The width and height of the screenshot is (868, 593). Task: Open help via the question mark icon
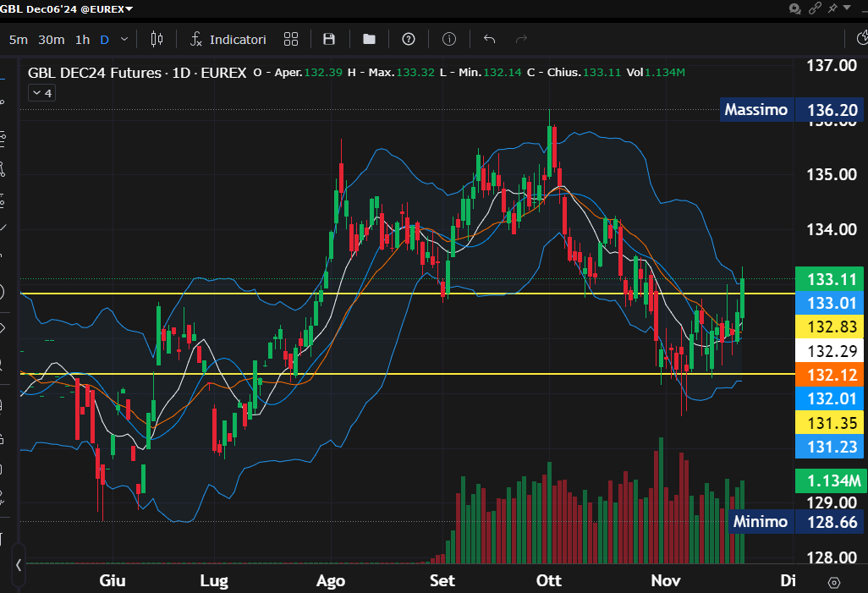(x=409, y=39)
